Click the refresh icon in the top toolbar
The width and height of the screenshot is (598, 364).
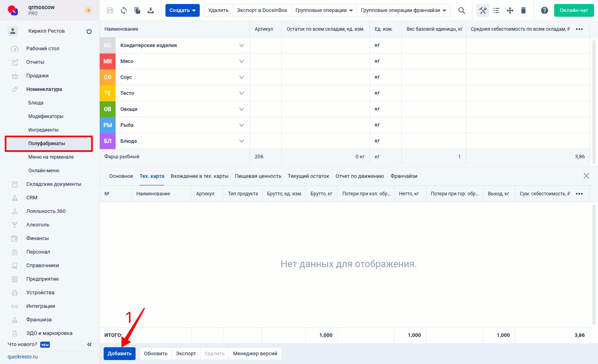point(124,10)
